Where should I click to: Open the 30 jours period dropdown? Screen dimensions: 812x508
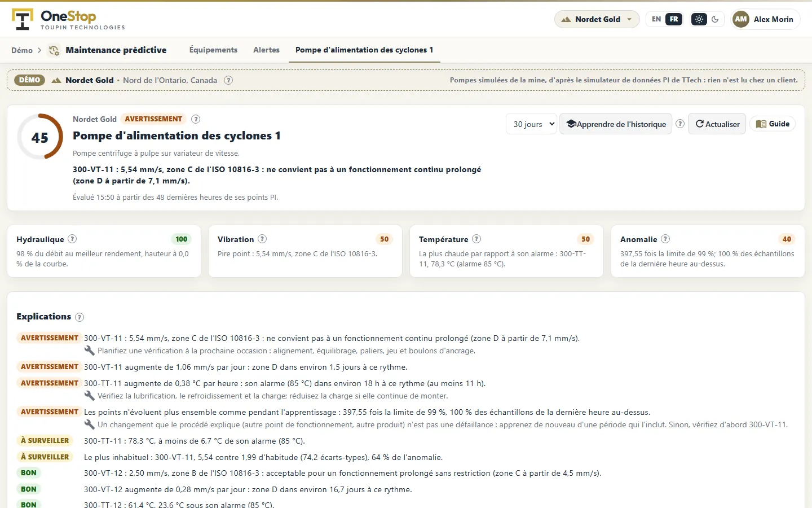[532, 124]
